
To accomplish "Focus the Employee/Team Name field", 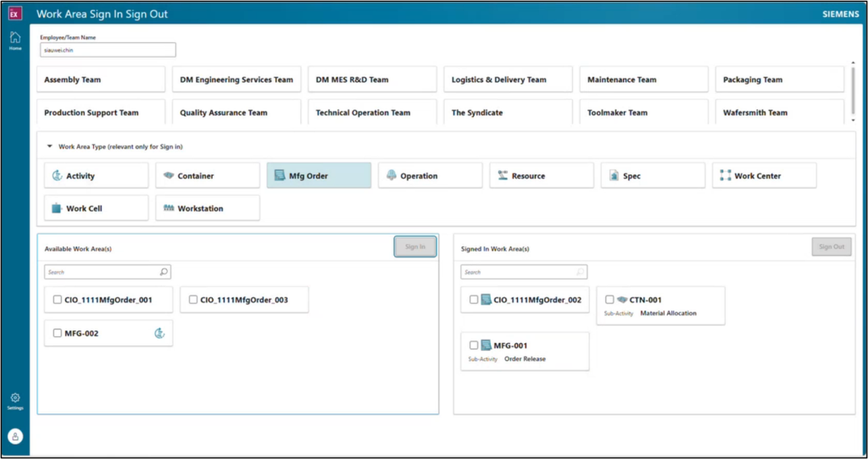I will coord(108,50).
